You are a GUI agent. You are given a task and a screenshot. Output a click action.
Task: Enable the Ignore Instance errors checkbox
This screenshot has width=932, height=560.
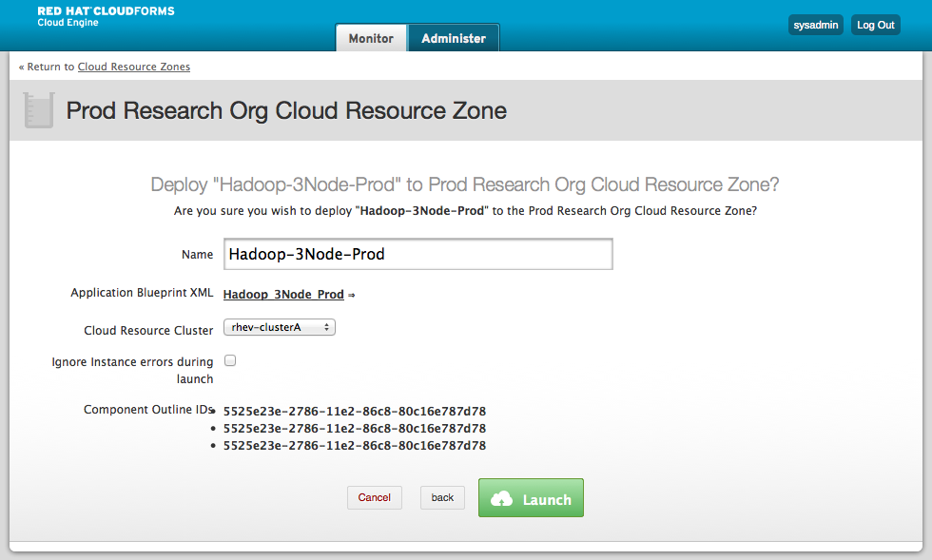pyautogui.click(x=229, y=361)
